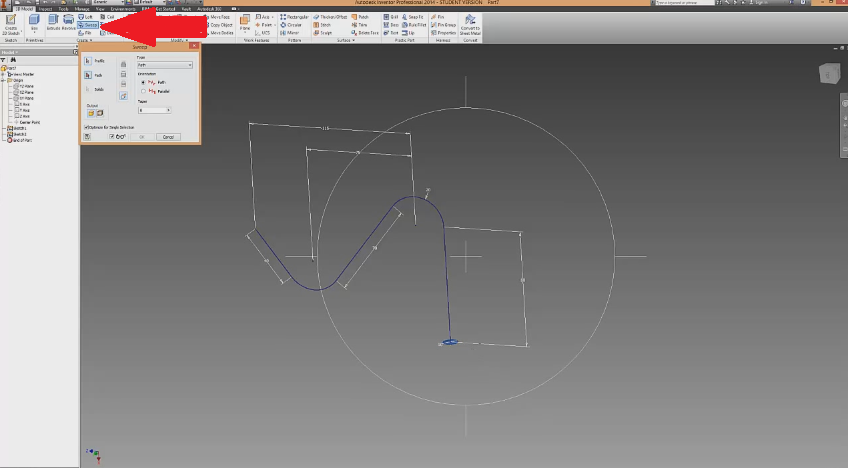
Task: Activate the Extrude tool
Action: pos(53,23)
